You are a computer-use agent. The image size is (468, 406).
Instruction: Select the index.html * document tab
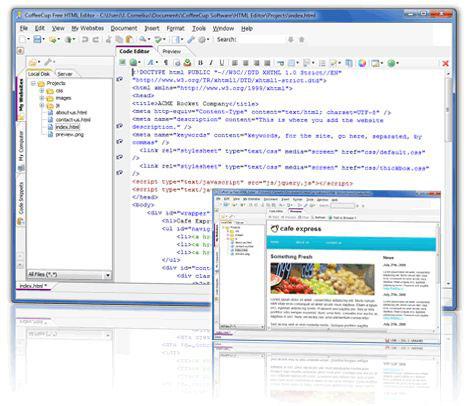coord(33,286)
